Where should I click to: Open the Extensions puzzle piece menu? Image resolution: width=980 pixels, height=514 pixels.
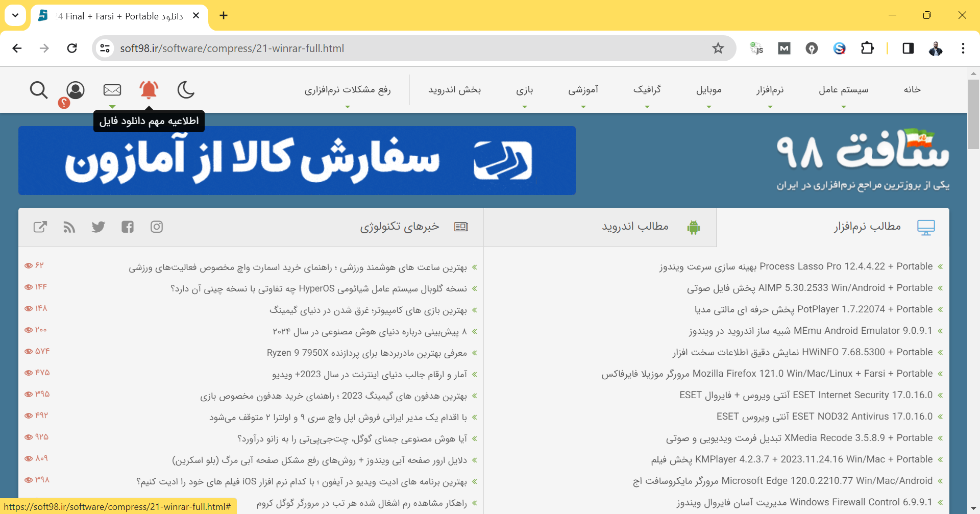point(867,48)
